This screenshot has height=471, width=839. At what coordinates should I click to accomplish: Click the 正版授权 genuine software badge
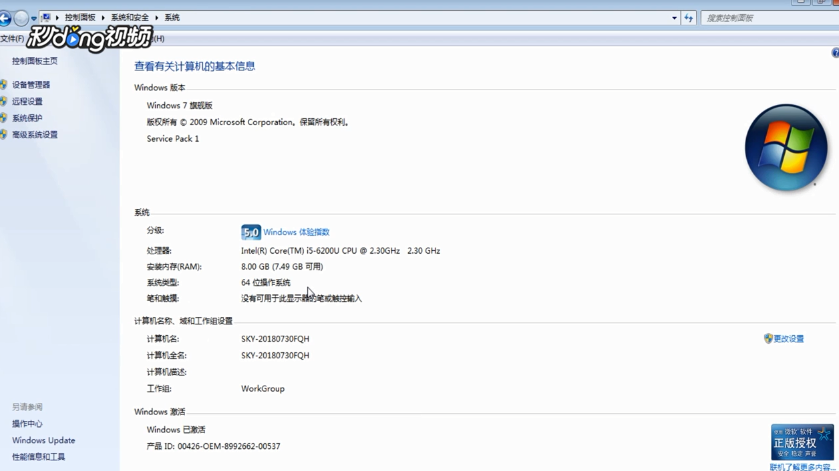point(802,442)
